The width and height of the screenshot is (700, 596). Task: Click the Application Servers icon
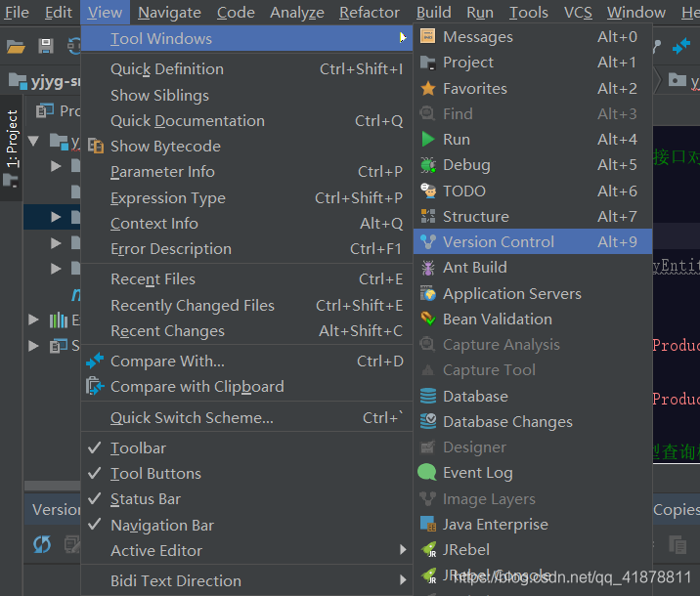427,293
